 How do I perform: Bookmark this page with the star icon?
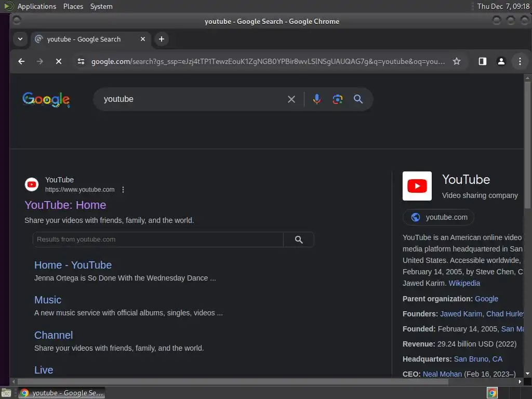pos(457,61)
